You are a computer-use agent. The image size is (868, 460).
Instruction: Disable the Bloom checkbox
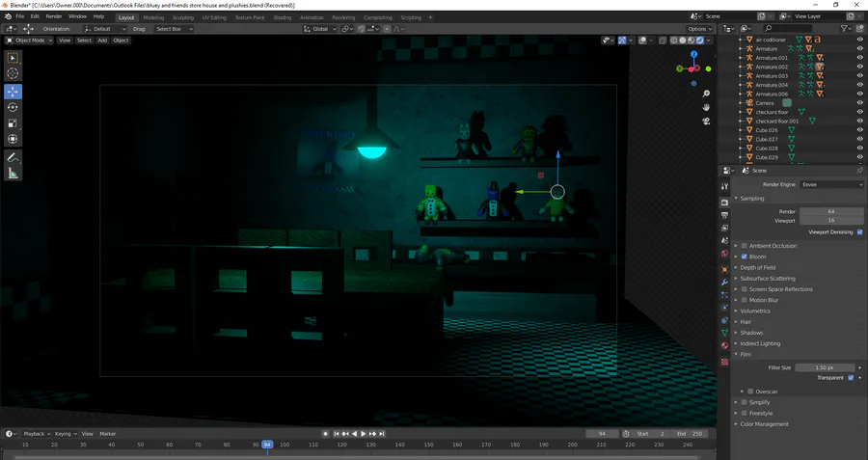[744, 257]
